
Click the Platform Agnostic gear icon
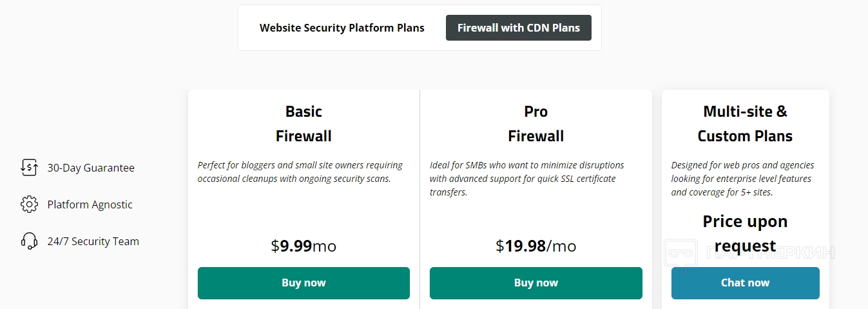click(x=29, y=204)
